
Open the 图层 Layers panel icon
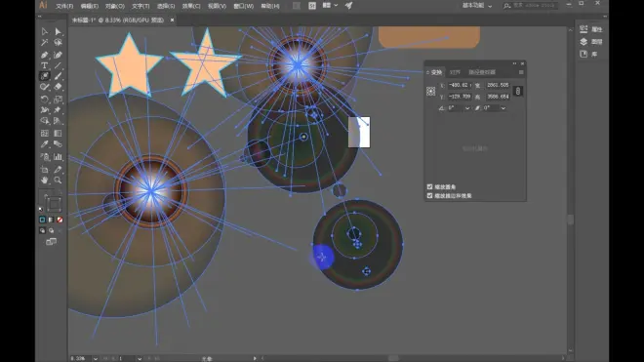(x=590, y=42)
